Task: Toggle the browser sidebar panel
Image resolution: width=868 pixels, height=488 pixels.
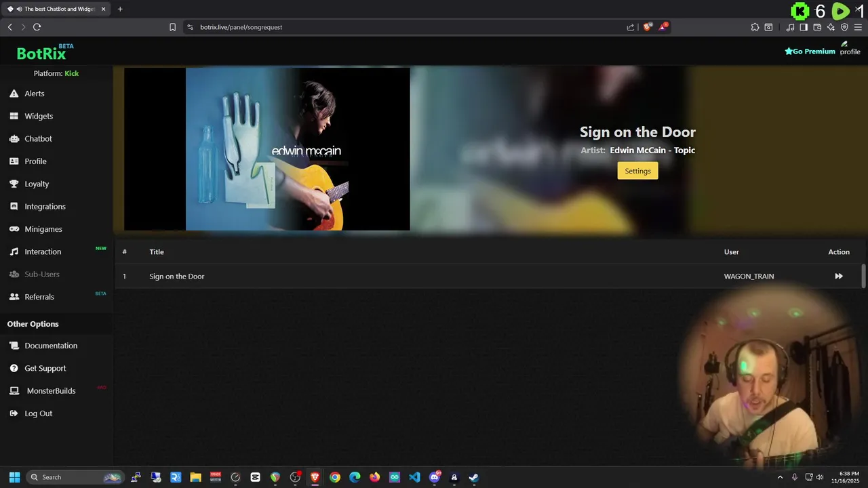Action: [804, 27]
